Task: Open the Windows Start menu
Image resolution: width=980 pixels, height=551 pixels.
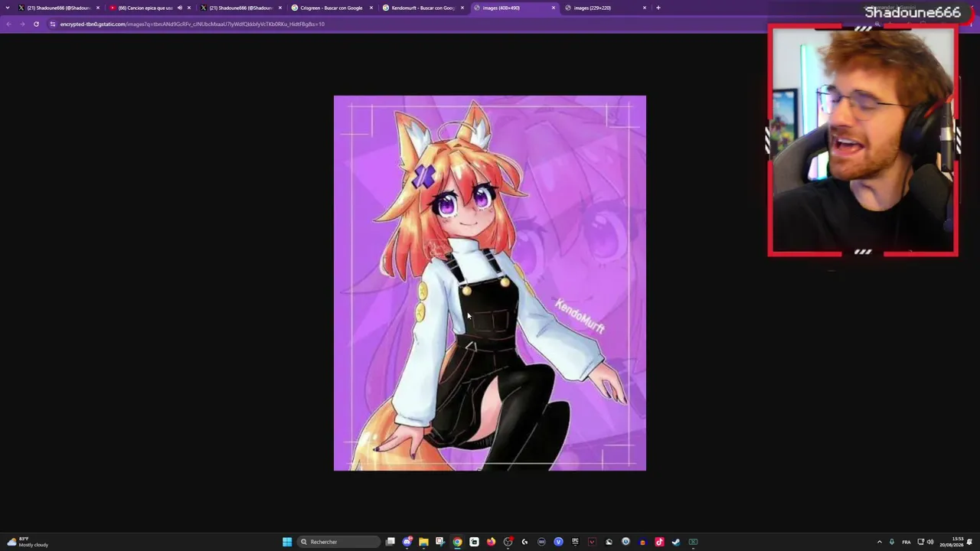Action: (287, 542)
